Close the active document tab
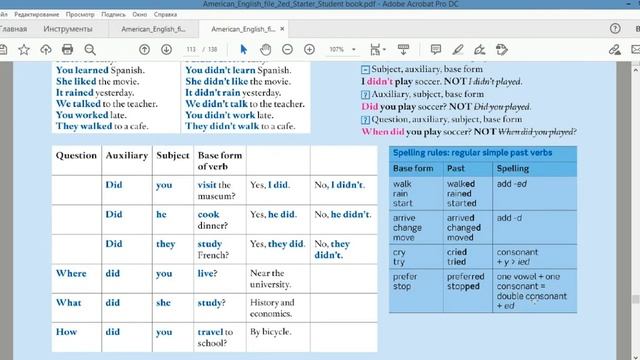This screenshot has height=360, width=640. click(282, 29)
